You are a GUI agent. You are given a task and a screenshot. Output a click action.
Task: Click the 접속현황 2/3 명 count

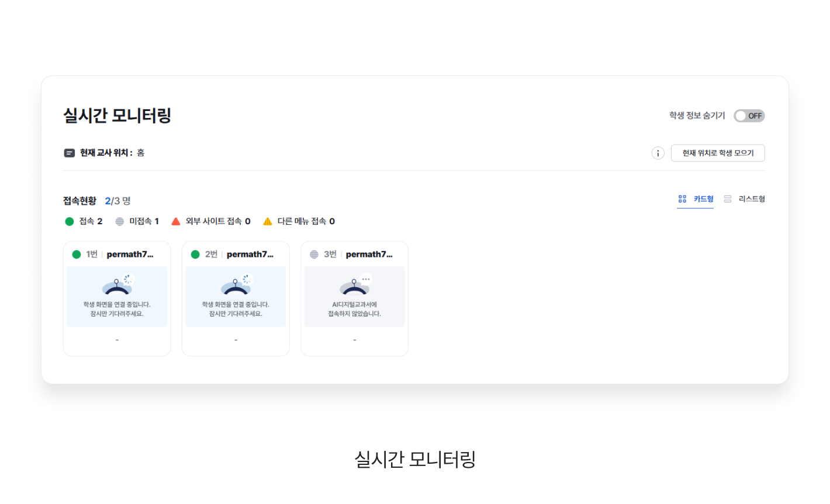(117, 201)
